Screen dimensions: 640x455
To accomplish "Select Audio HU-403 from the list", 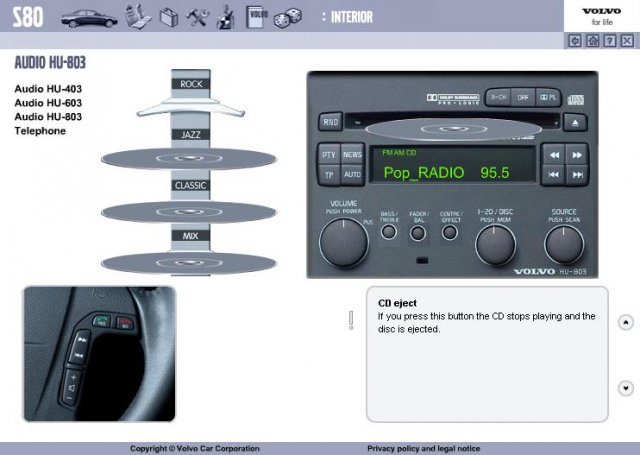I will [48, 89].
